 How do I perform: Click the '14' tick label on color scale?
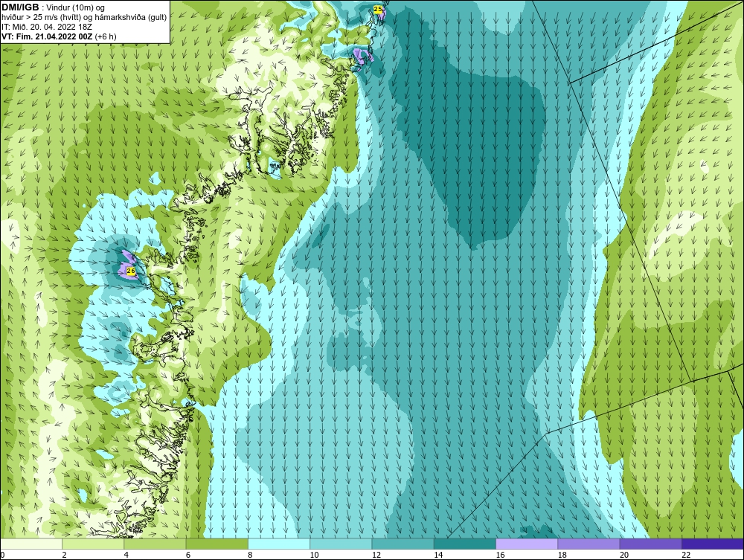click(x=438, y=556)
